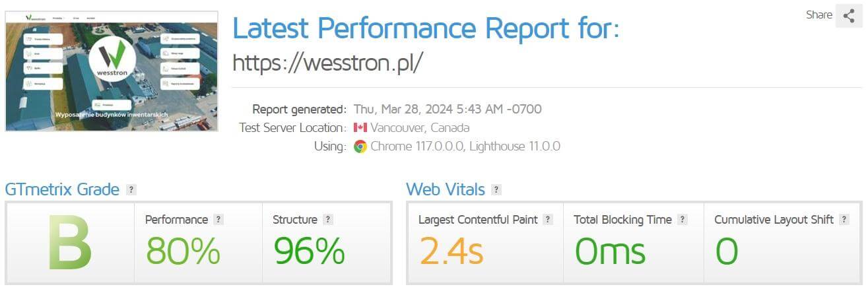Click help icon for Total Blocking Time
The image size is (868, 295).
click(x=683, y=220)
